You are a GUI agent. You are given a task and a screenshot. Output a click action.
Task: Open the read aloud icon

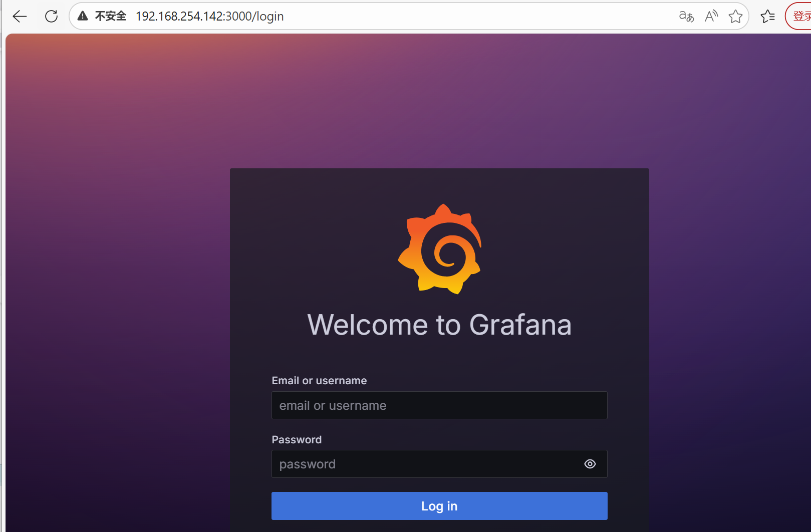(711, 17)
